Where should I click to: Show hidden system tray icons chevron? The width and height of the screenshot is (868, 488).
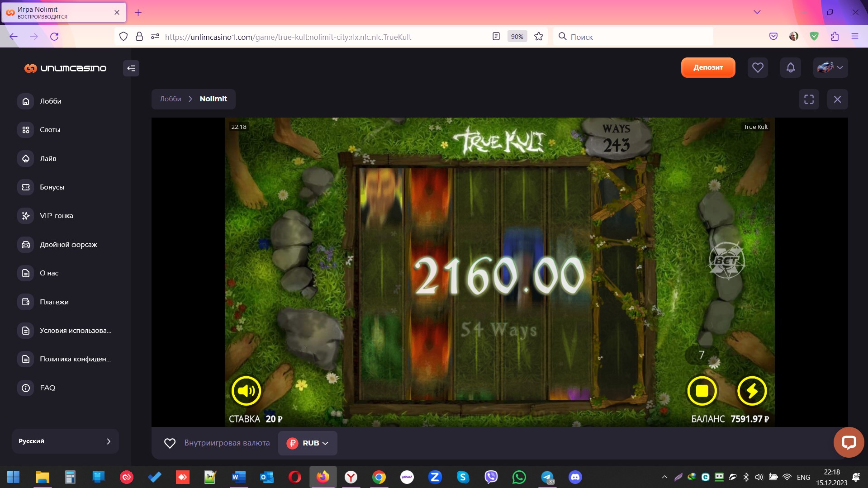coord(664,477)
